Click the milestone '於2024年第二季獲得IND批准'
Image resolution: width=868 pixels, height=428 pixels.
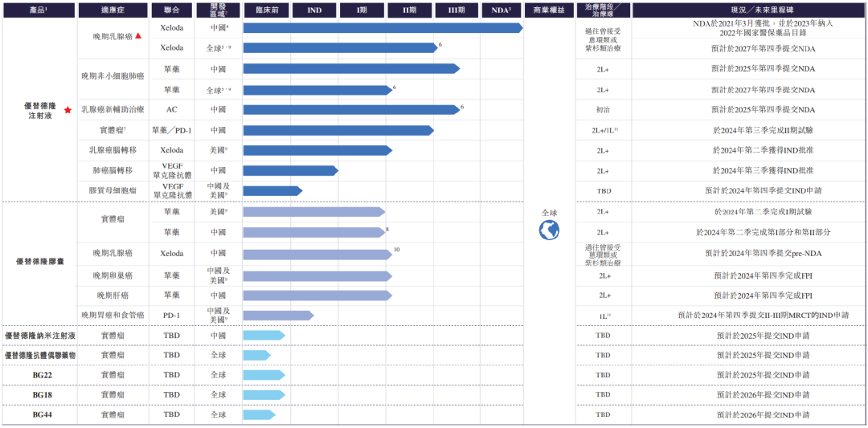tap(763, 150)
